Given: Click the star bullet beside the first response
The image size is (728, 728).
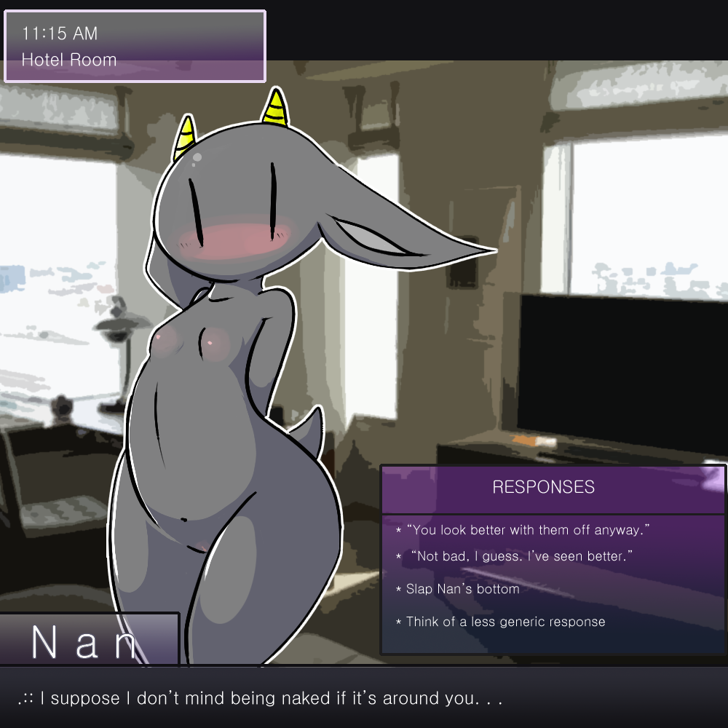Looking at the screenshot, I should click(398, 531).
